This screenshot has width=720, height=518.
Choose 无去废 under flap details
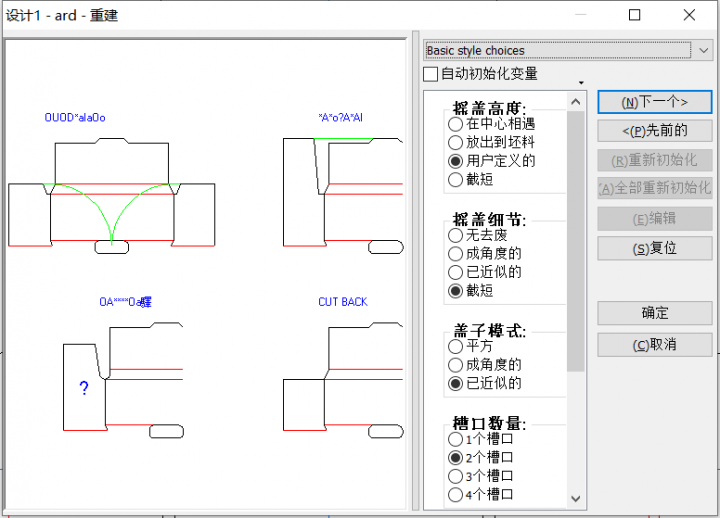click(x=456, y=236)
